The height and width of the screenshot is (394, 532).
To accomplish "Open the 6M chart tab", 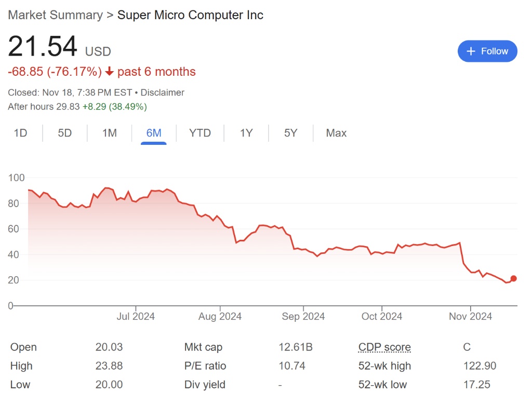I will tap(154, 133).
